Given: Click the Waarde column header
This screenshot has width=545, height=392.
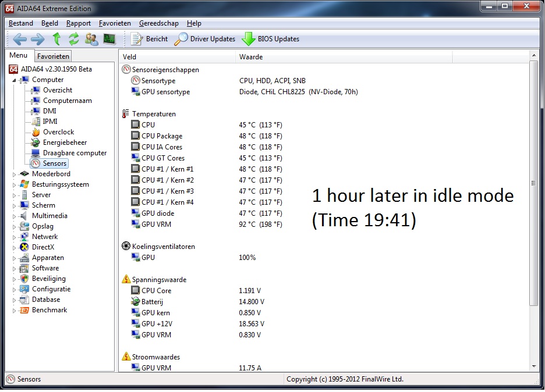Looking at the screenshot, I should tap(344, 57).
